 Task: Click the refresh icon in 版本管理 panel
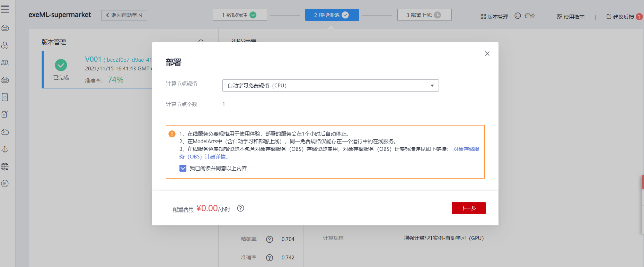pos(201,42)
